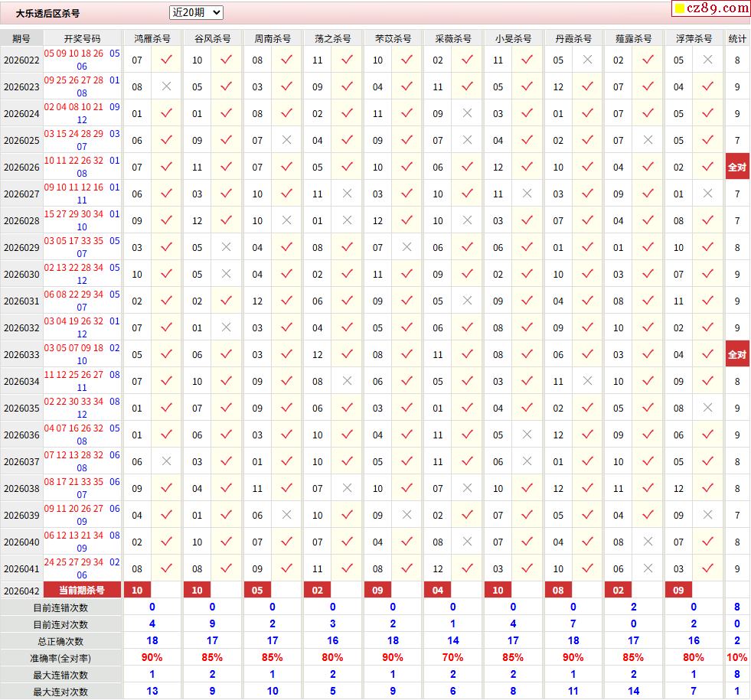Screen dimensions: 751x700
Task: Select the 鸿雁杀号 column header
Action: (152, 38)
